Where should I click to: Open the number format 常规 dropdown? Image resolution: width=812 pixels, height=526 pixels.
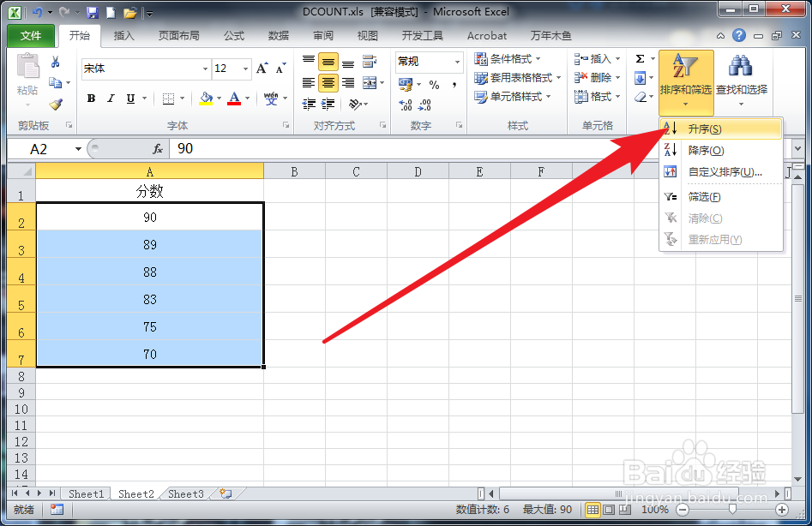tap(457, 62)
